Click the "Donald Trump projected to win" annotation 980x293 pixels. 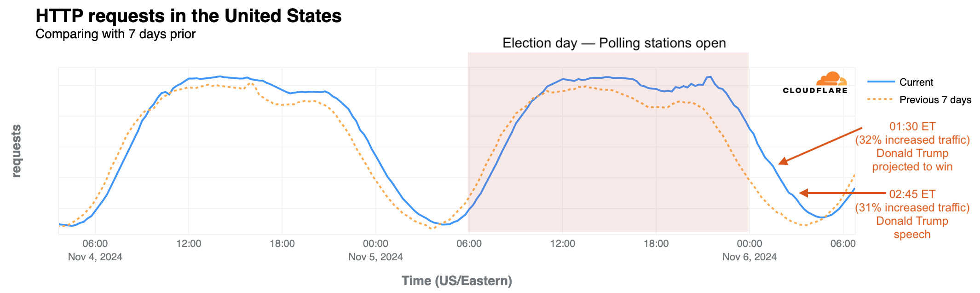pos(912,160)
